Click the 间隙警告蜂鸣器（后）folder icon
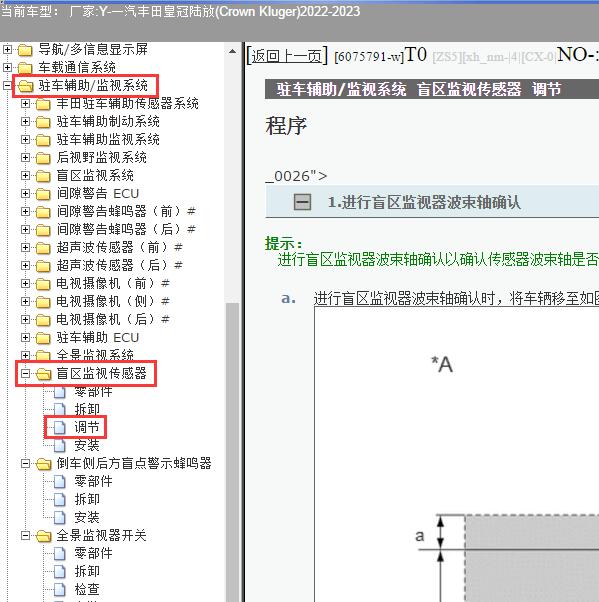This screenshot has height=602, width=599. pyautogui.click(x=43, y=230)
